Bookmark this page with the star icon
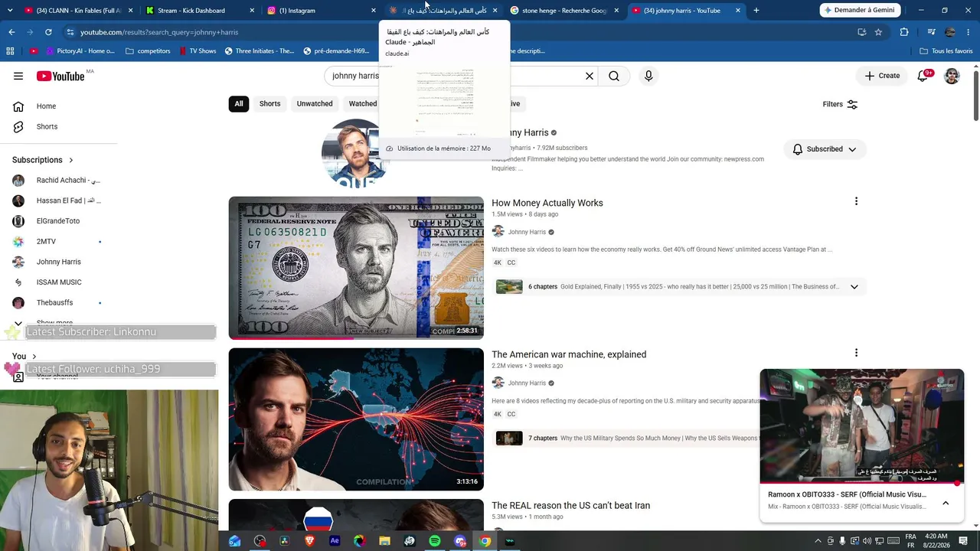The image size is (980, 551). (x=878, y=32)
